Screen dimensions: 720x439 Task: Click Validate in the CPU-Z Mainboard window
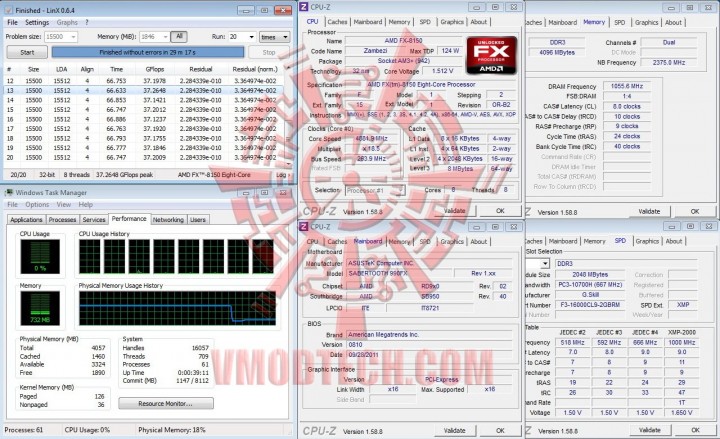pos(455,431)
